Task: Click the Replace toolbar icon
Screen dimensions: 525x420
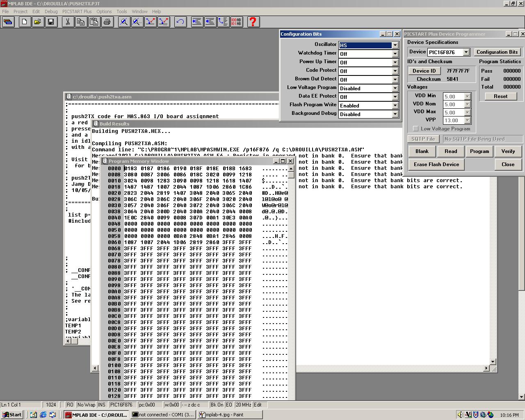Action: click(151, 22)
